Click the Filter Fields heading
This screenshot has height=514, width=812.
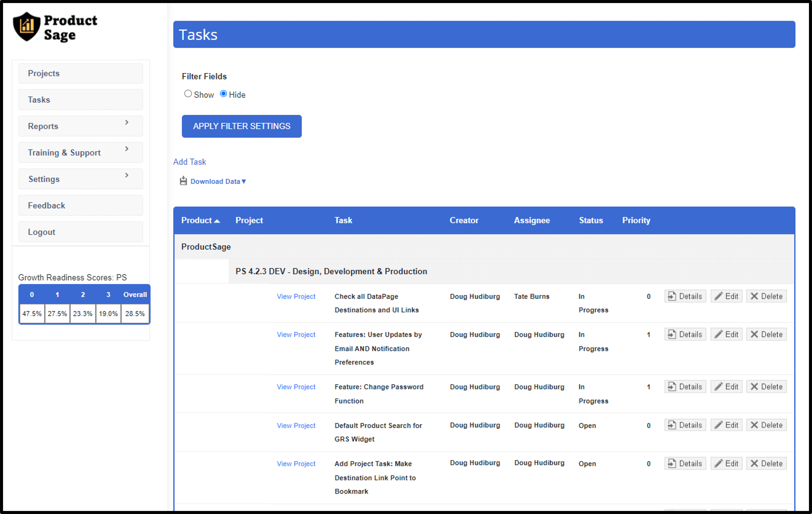click(x=204, y=76)
